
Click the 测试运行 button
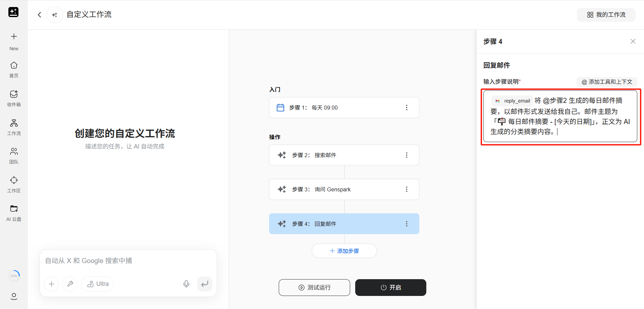314,288
